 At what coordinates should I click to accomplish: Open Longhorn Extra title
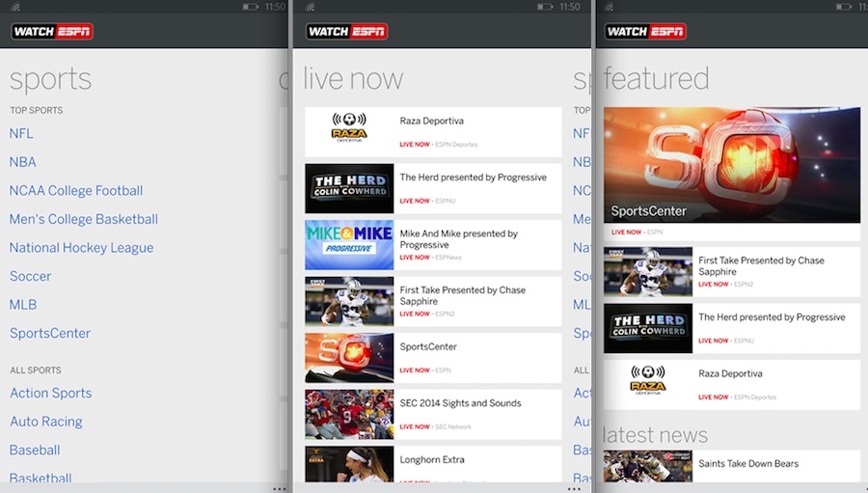pyautogui.click(x=432, y=460)
